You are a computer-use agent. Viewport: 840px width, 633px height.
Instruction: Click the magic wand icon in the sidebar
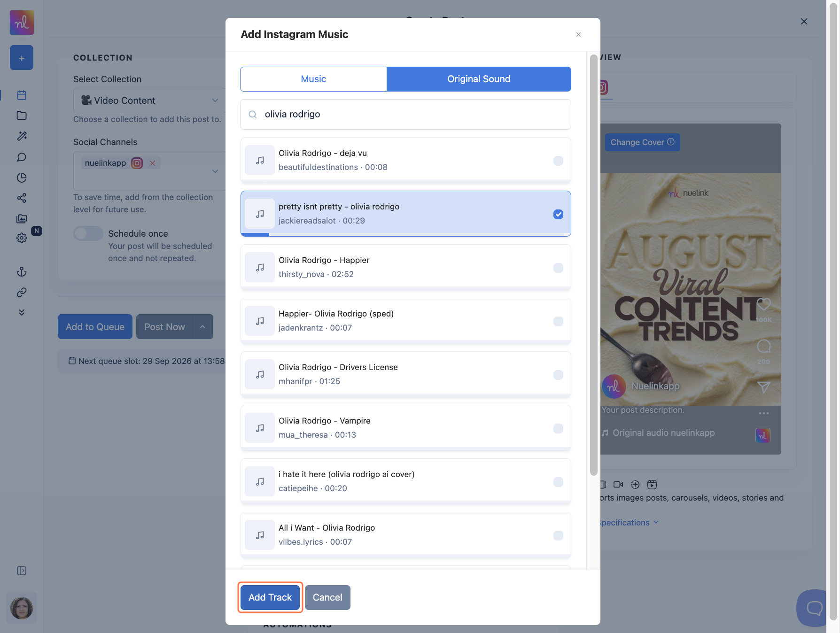click(22, 136)
